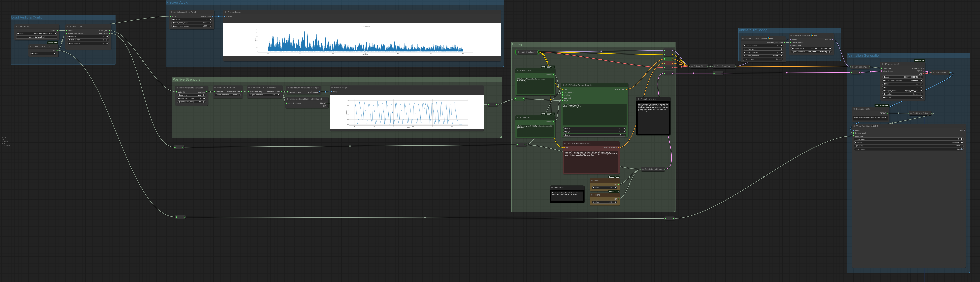Collapse the AnimateDiff Loader node dot
Screen dimensions: 980x282
(791, 35)
